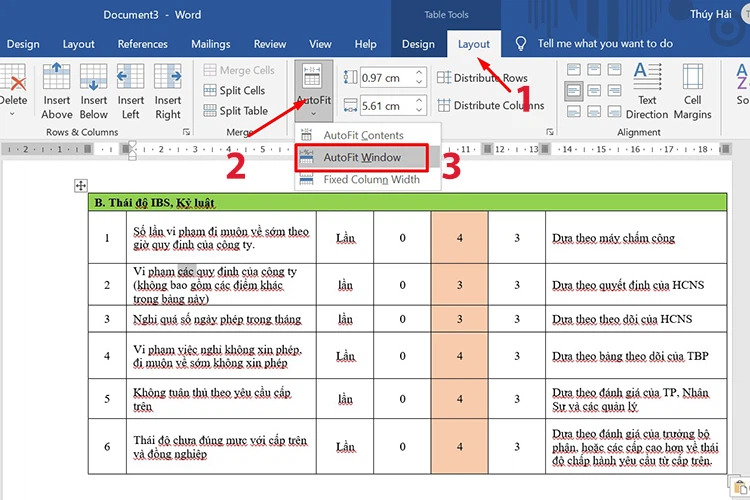Screen dimensions: 750x500
Task: Click first line indent marker on ruler
Action: click(132, 144)
